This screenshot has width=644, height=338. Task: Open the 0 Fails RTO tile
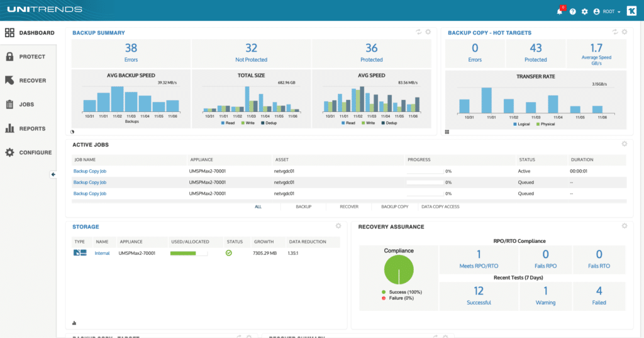pyautogui.click(x=599, y=259)
